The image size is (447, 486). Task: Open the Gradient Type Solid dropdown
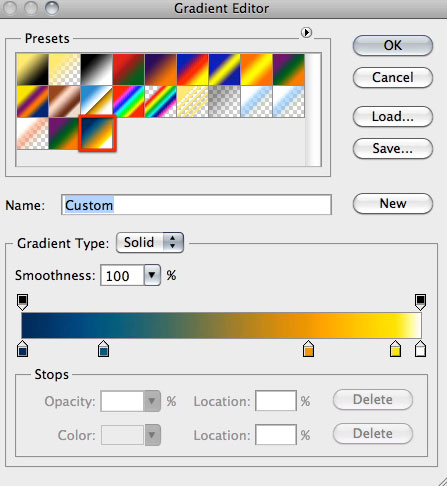click(150, 242)
